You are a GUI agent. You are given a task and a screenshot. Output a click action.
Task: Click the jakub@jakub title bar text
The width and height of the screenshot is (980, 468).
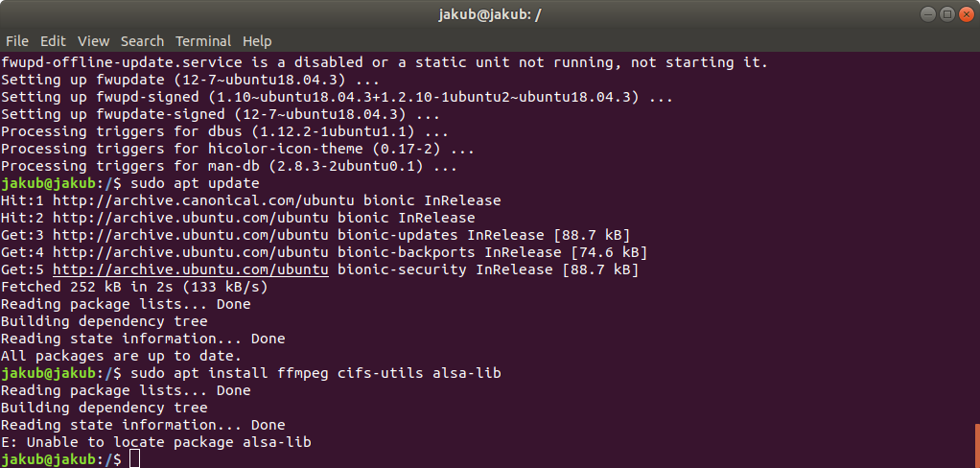tap(489, 14)
